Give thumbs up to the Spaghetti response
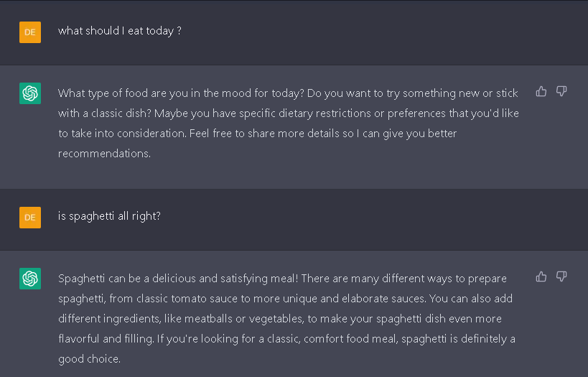Screen dimensions: 588x377 pos(541,276)
